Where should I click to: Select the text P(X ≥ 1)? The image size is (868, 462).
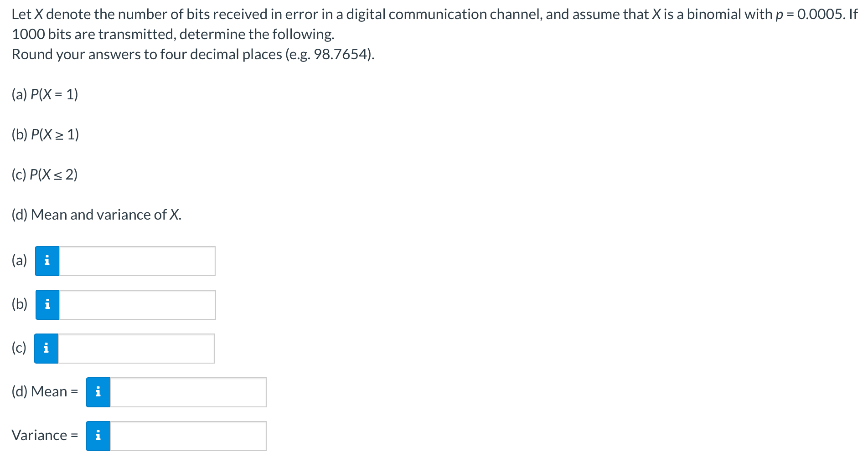tap(54, 134)
